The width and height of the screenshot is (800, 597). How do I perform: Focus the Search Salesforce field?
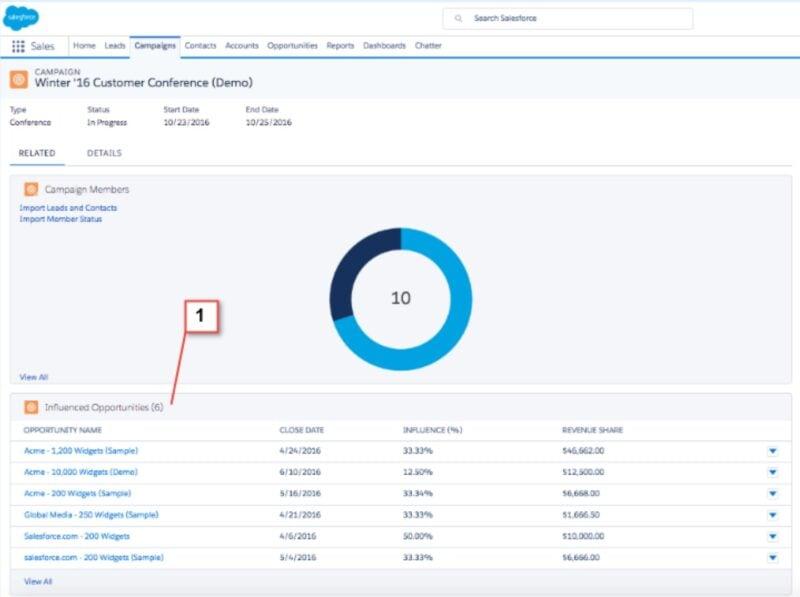pyautogui.click(x=568, y=18)
